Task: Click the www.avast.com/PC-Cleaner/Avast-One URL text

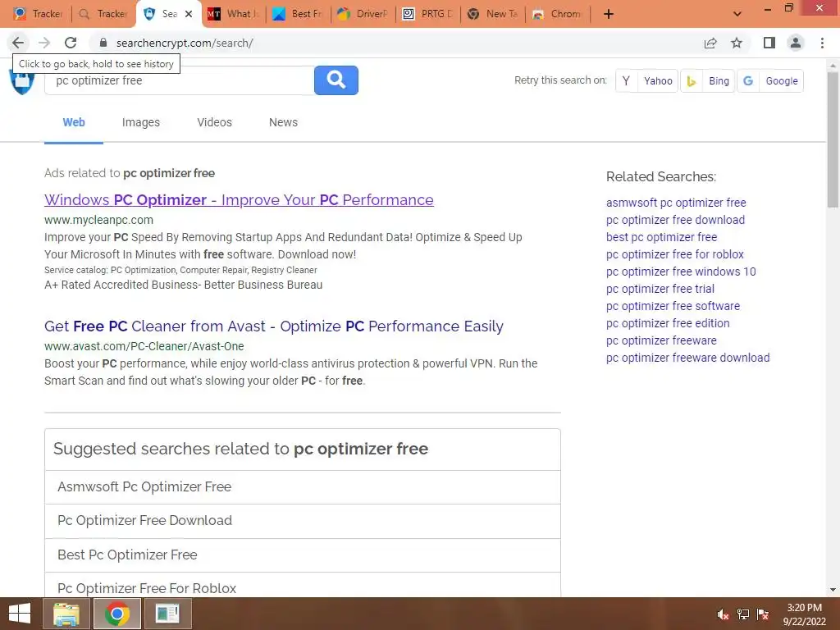Action: [144, 346]
